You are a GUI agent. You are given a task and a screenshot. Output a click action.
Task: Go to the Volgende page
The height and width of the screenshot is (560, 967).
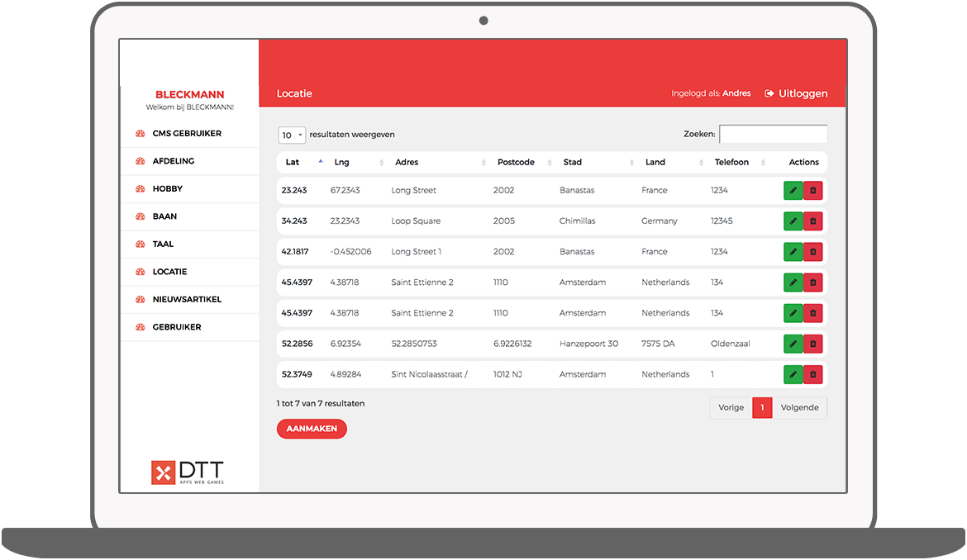click(800, 408)
